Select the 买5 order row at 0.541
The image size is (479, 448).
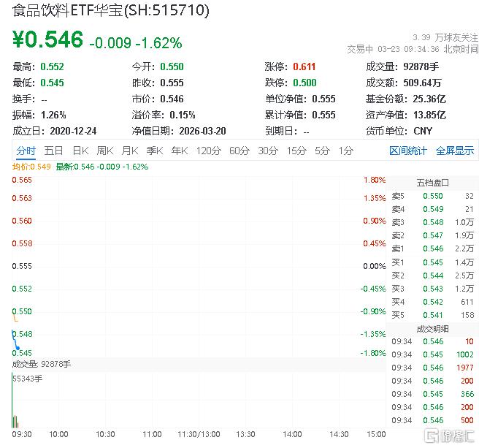click(432, 315)
